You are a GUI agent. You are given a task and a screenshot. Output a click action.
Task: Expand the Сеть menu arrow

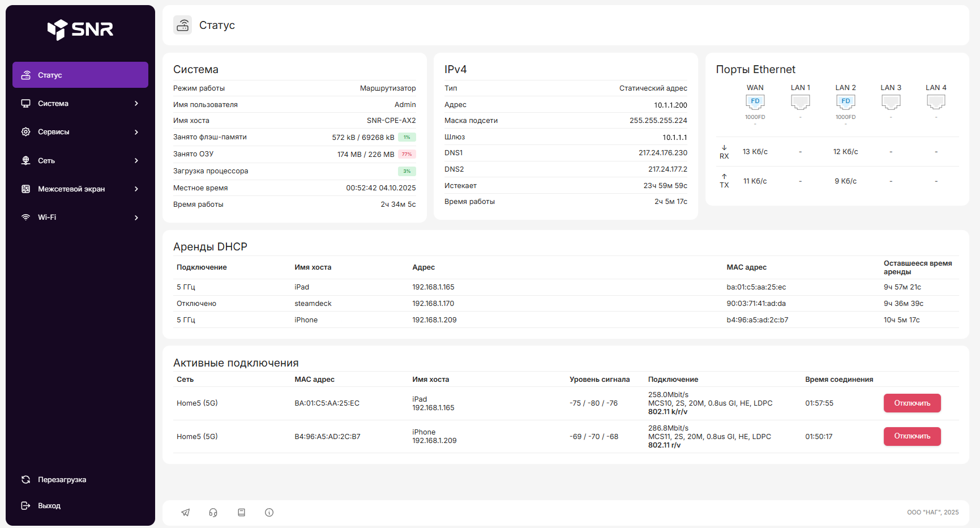click(x=136, y=161)
